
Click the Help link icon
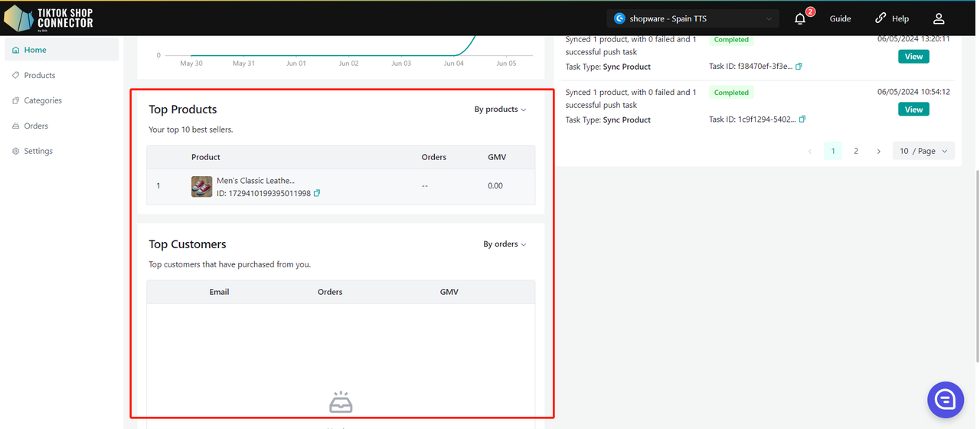[880, 18]
